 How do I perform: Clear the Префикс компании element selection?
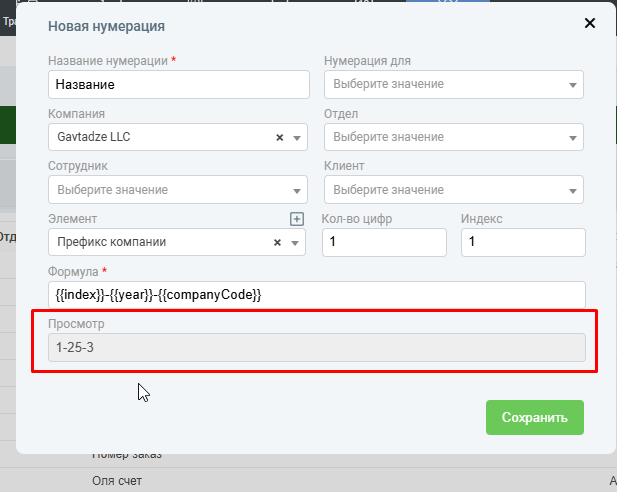280,242
